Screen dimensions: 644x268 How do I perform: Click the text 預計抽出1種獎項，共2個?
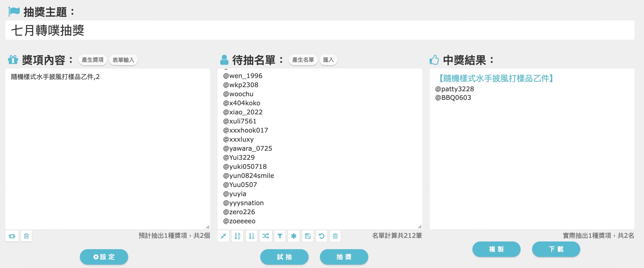coord(174,236)
